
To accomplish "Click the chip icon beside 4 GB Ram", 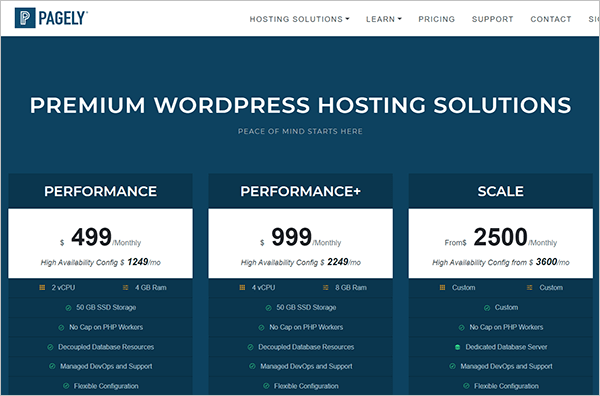I will tap(125, 287).
